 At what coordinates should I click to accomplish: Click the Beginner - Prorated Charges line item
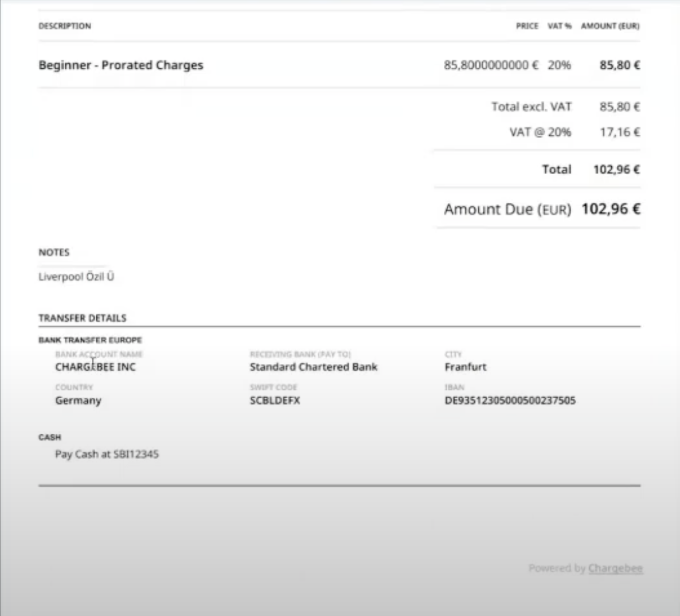[121, 65]
